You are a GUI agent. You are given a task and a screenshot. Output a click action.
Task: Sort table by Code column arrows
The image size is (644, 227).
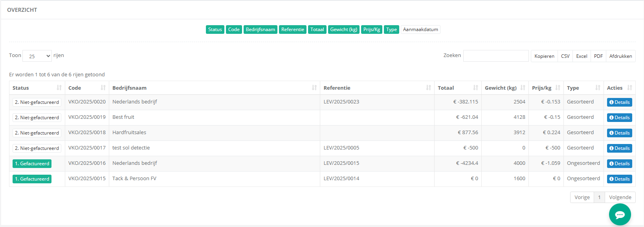(103, 88)
